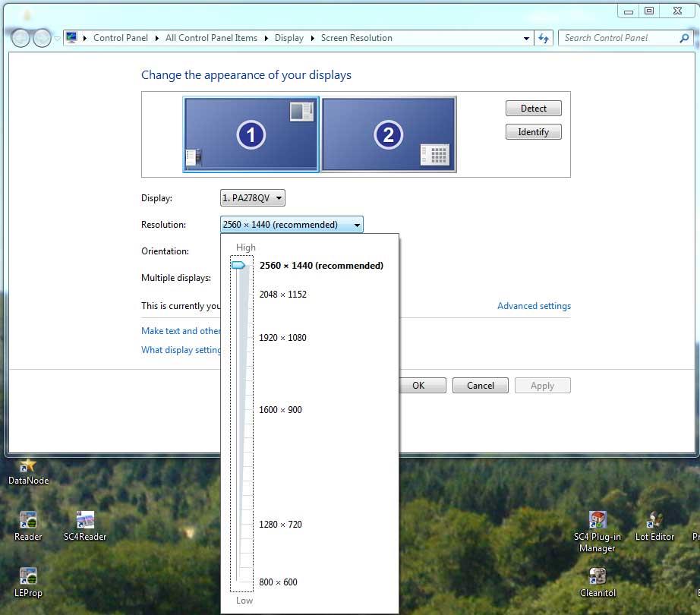Choose 1920 × 1080 resolution

[x=282, y=338]
